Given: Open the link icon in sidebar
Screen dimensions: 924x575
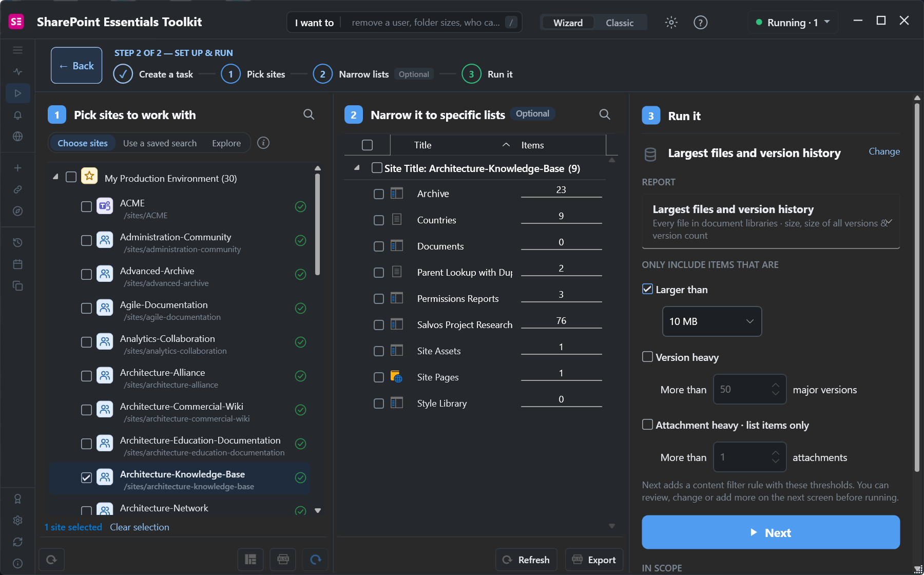Looking at the screenshot, I should click(17, 189).
